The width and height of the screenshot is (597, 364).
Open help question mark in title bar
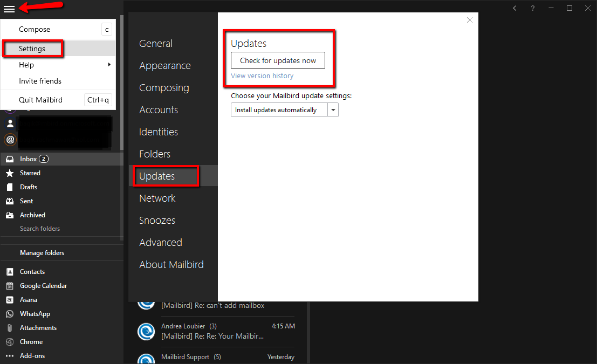pos(533,8)
